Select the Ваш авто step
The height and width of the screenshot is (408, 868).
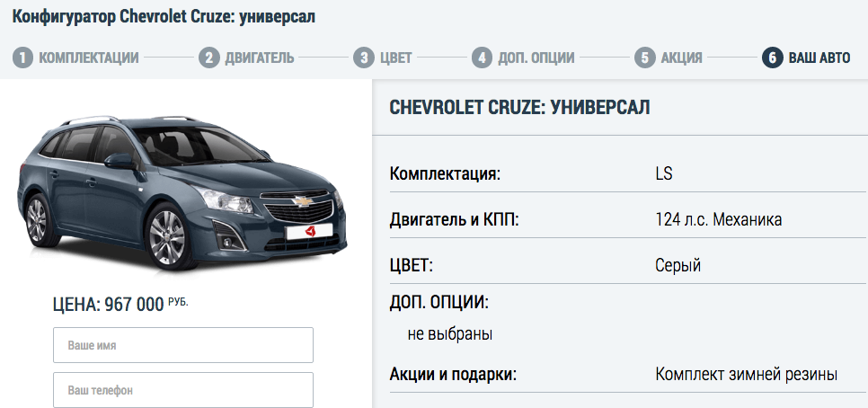pos(819,58)
